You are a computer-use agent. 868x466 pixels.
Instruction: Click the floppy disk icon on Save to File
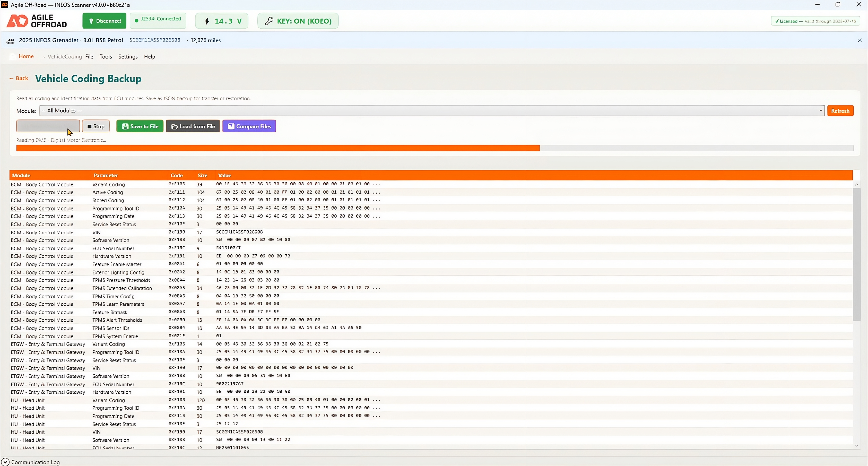pos(125,126)
